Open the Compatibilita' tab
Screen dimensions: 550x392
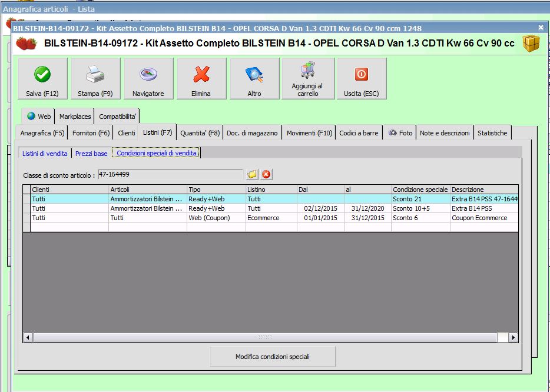(117, 117)
